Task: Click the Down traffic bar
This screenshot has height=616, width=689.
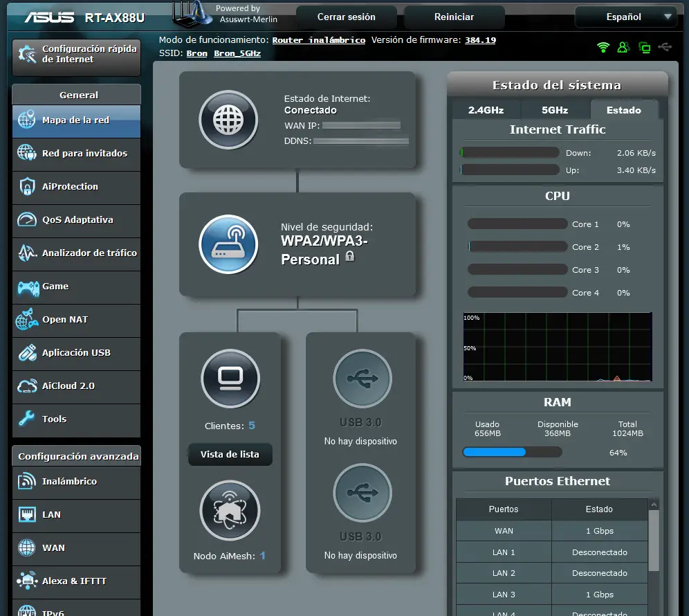Action: (x=509, y=152)
